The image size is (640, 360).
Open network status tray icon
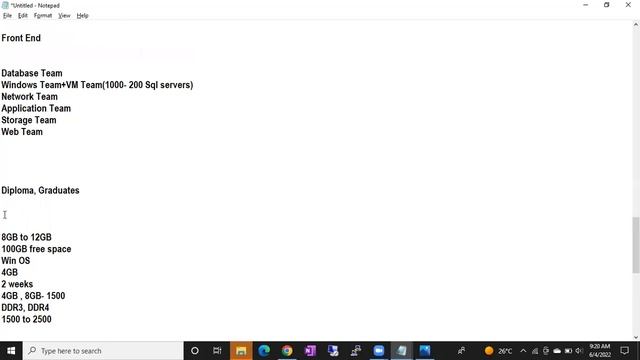click(535, 351)
